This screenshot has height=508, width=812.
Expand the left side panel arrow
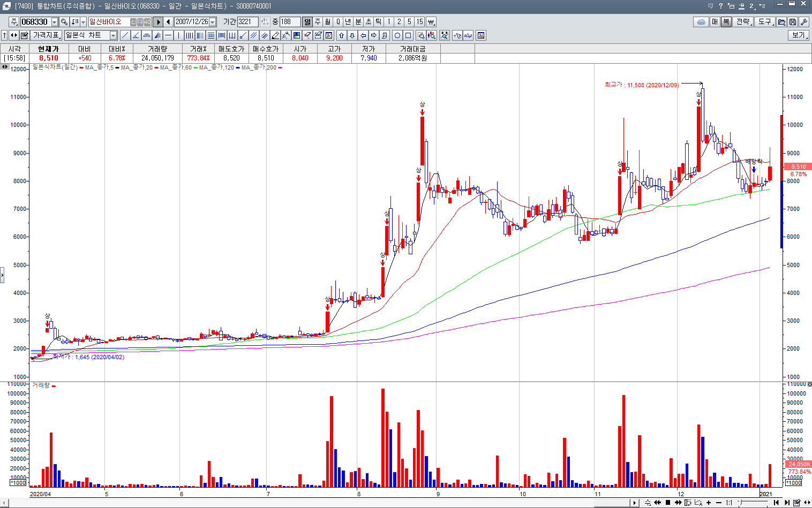tap(2, 275)
